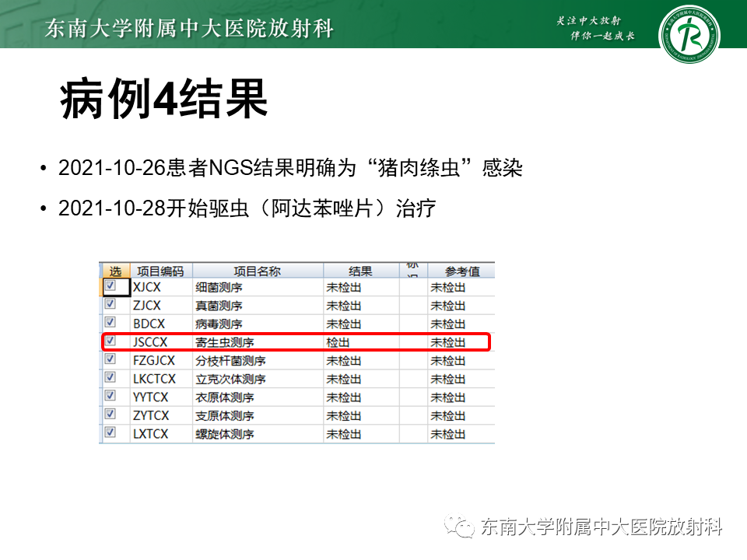Toggle the JSCCX row checkbox
747x560 pixels.
[110, 341]
